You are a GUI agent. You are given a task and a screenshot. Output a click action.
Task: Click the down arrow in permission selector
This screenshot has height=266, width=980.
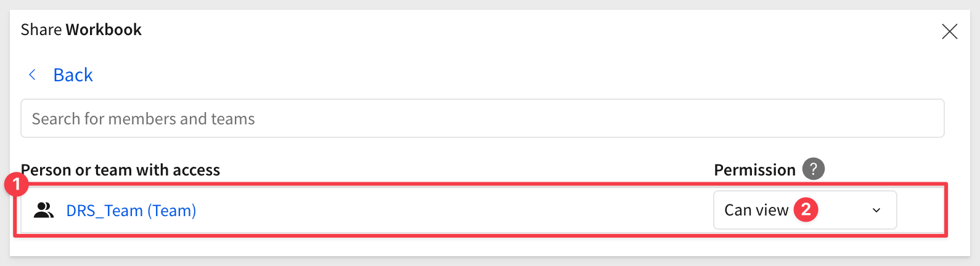point(876,211)
